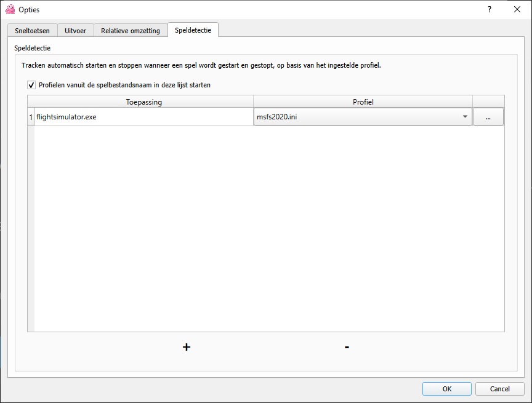Click the Profiel column header

coord(363,102)
